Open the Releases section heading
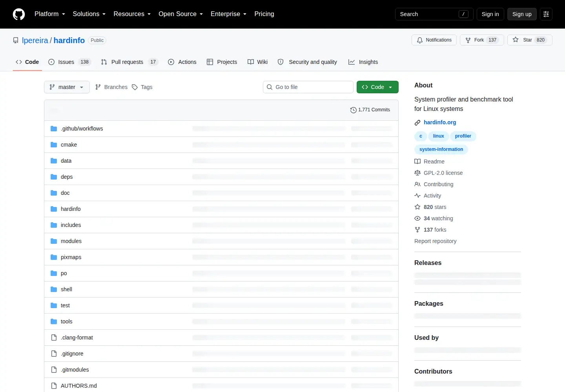 coord(428,263)
